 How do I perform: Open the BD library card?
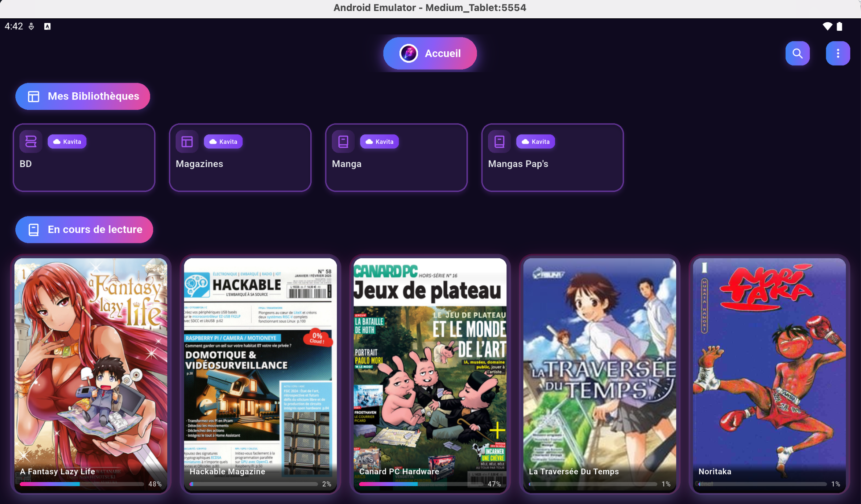[84, 157]
